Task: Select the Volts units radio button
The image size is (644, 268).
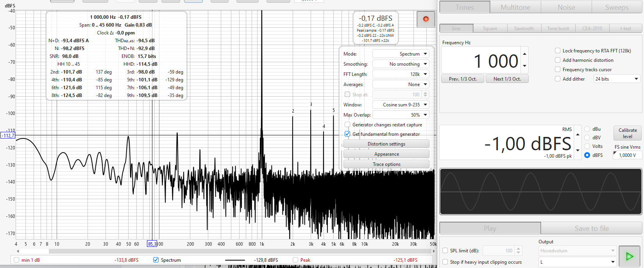Action: (587, 146)
